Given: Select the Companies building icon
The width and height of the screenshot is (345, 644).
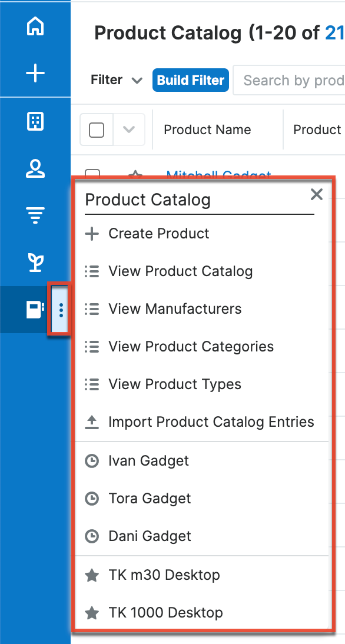Looking at the screenshot, I should click(x=35, y=121).
